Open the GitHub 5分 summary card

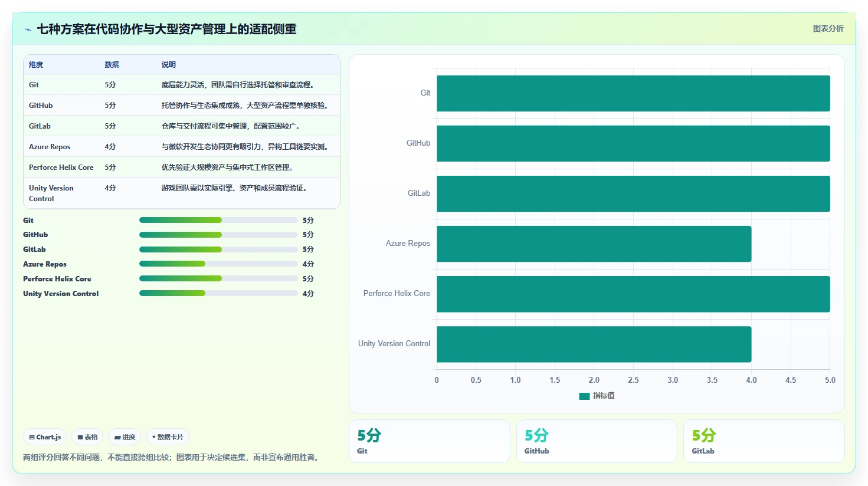[597, 441]
